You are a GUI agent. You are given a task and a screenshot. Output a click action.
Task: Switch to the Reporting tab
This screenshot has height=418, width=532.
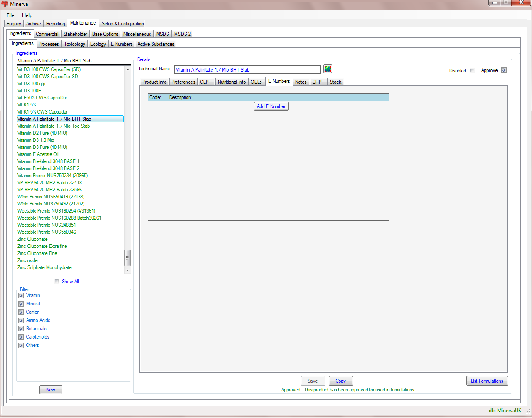(x=56, y=24)
